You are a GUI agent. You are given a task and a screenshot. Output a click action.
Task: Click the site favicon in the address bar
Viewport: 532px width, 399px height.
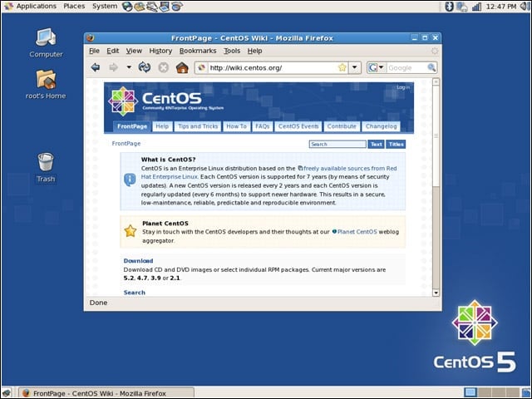point(201,67)
